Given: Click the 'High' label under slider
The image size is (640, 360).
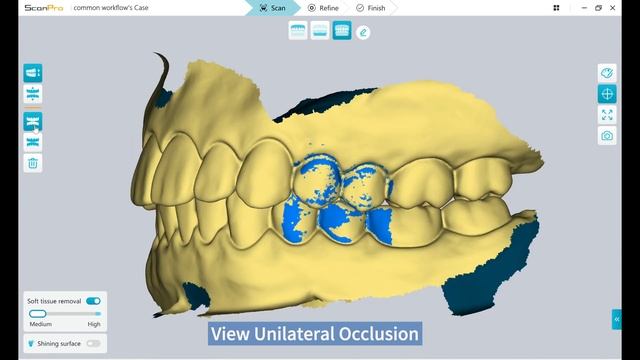Looking at the screenshot, I should click(94, 324).
